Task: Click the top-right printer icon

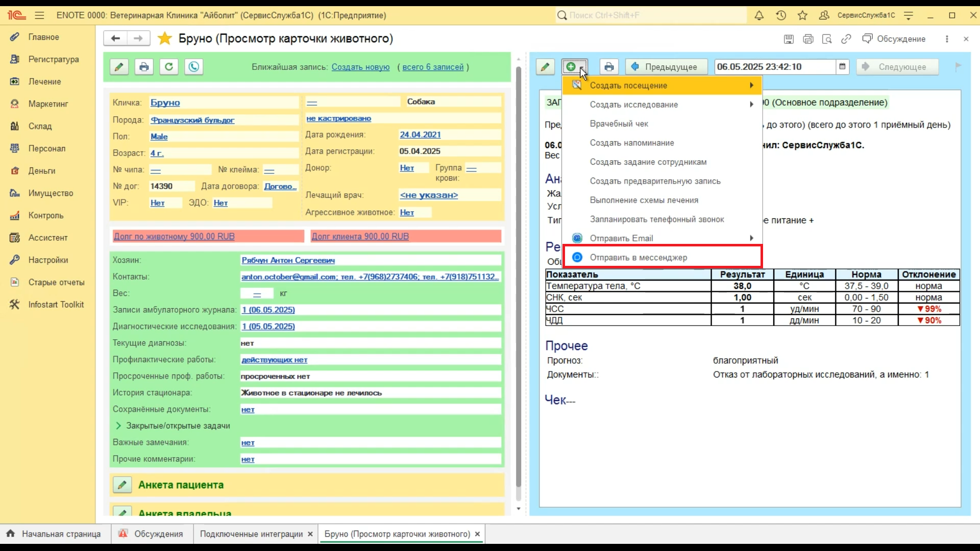Action: pyautogui.click(x=808, y=39)
